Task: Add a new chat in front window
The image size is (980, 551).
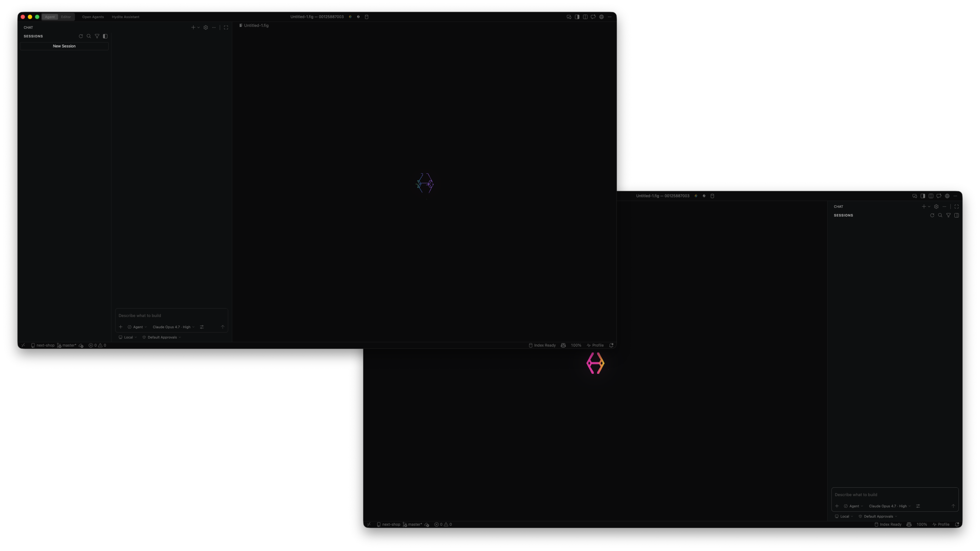Action: point(193,27)
